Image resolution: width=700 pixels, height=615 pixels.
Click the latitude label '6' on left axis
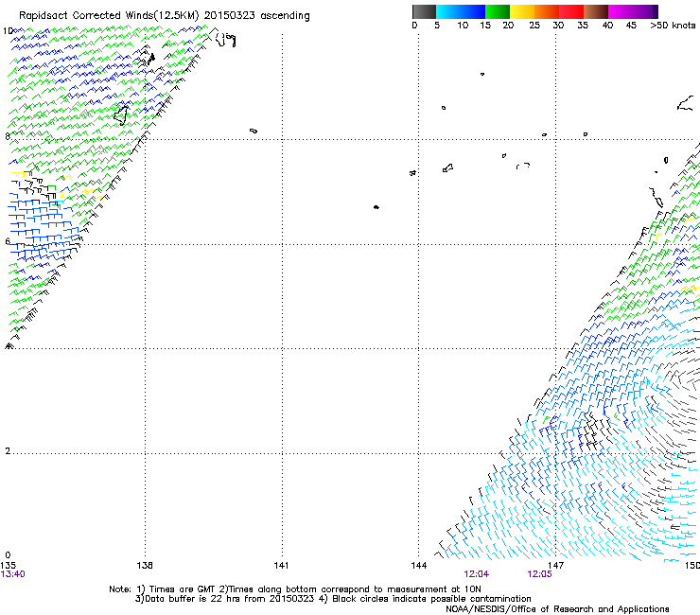click(x=8, y=241)
